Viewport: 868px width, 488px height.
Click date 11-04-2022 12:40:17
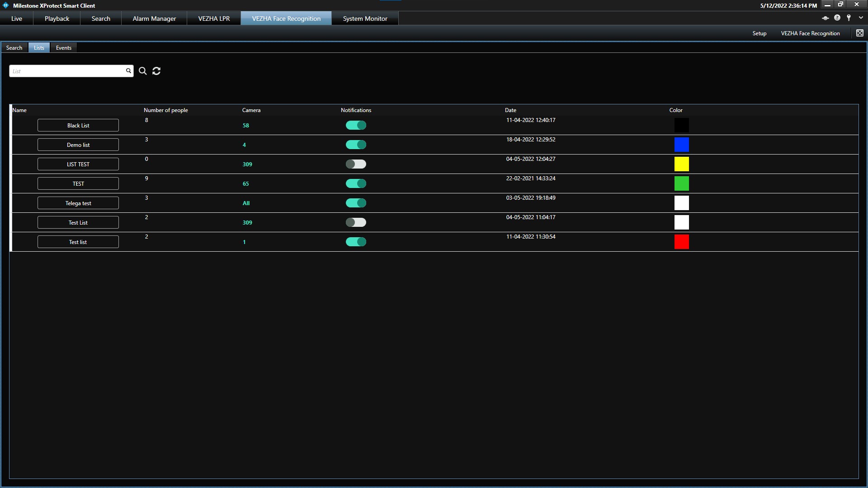pyautogui.click(x=531, y=120)
